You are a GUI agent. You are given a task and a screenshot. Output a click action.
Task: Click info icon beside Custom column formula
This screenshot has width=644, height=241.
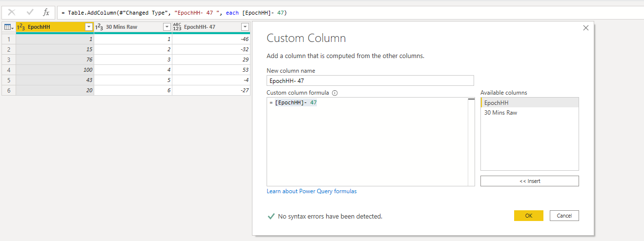pyautogui.click(x=335, y=93)
